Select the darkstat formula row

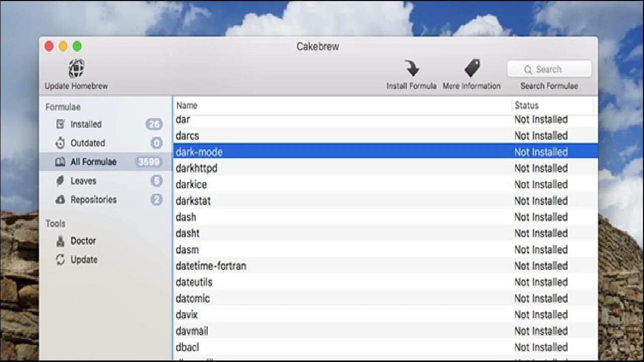coord(385,201)
